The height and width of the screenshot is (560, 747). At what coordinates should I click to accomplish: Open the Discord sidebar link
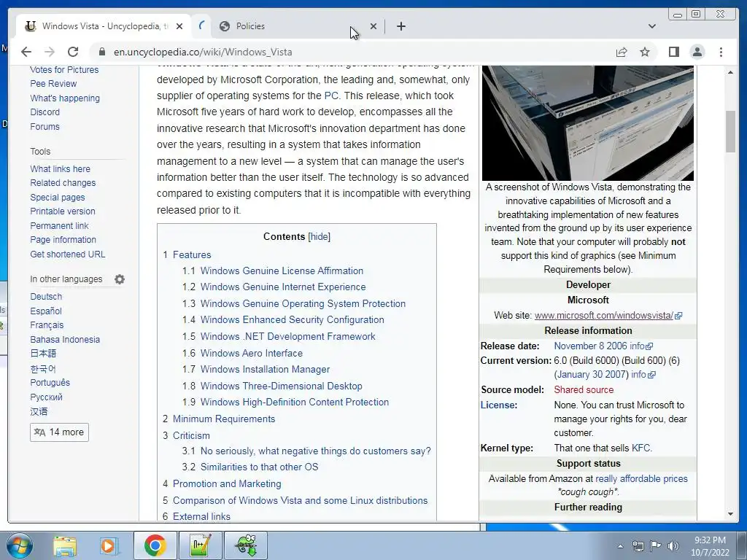click(44, 112)
